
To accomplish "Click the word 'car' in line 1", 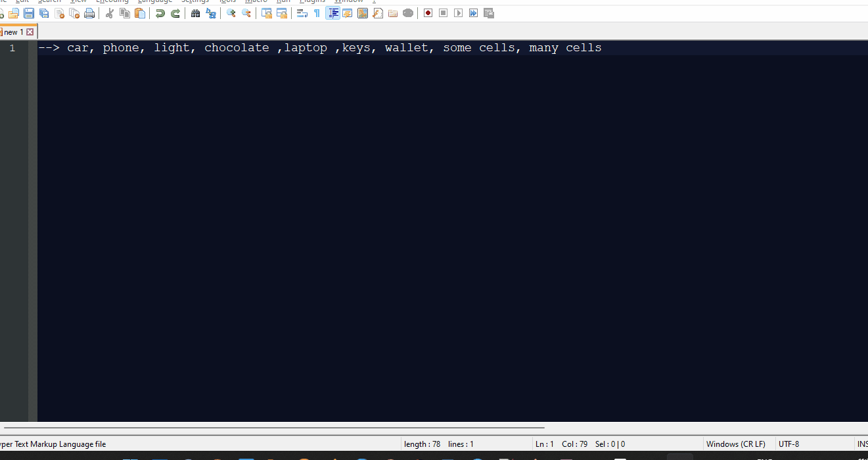I will point(78,48).
